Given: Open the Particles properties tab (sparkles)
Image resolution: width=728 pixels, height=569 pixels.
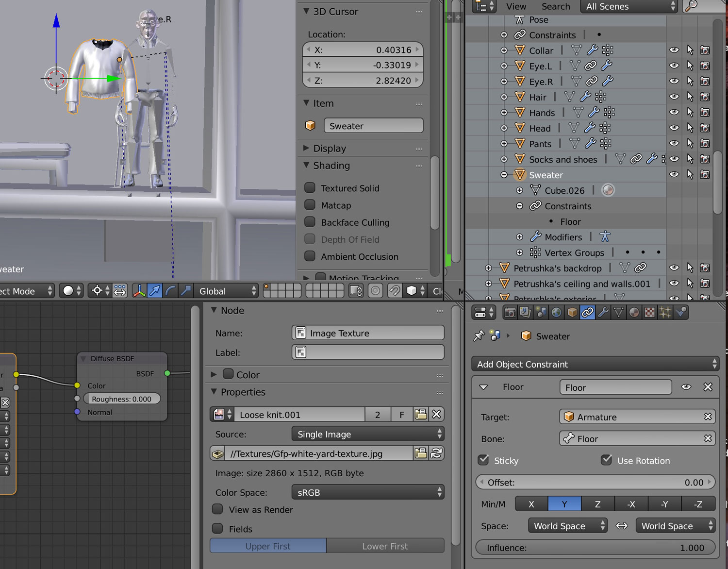Looking at the screenshot, I should coord(665,313).
